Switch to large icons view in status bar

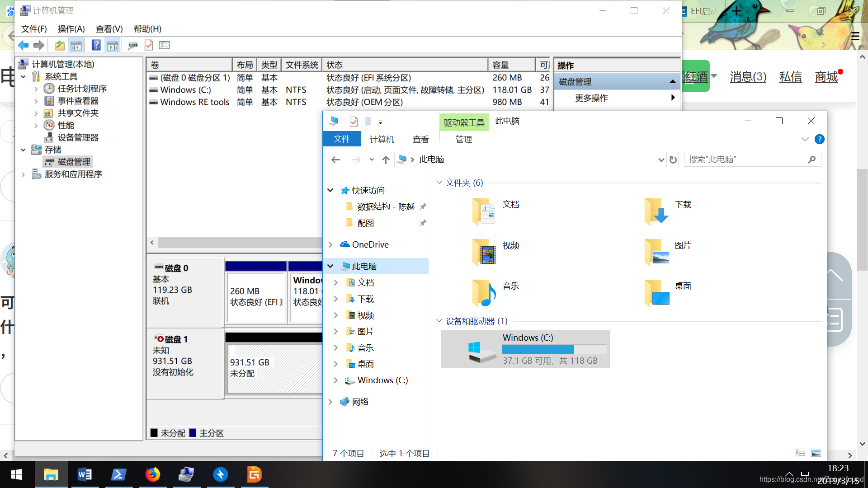[x=816, y=453]
